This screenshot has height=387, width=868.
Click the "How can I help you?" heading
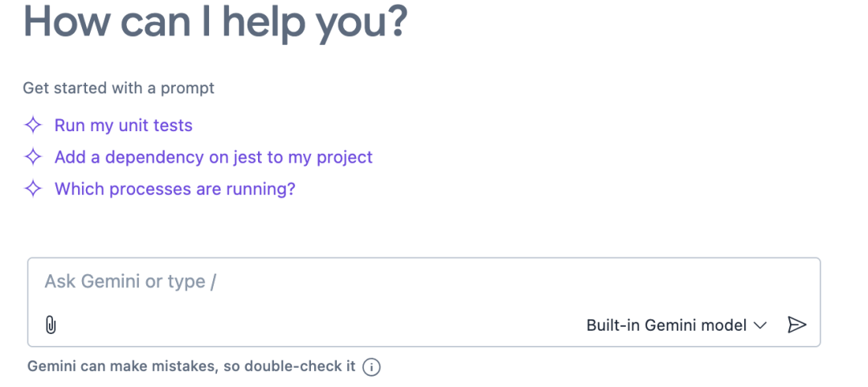(x=215, y=22)
